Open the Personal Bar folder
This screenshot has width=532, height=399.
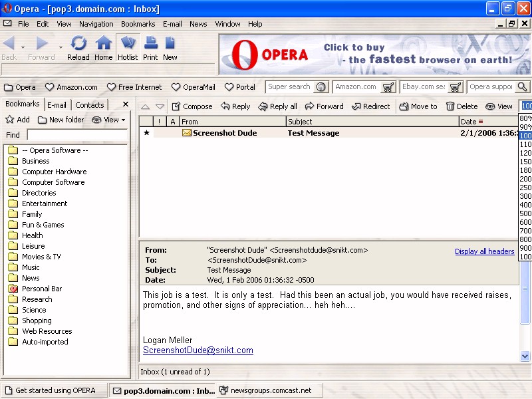pyautogui.click(x=35, y=289)
